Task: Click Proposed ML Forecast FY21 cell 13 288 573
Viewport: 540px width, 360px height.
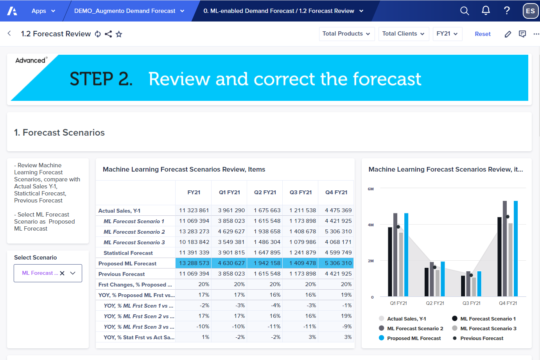Action: tap(194, 263)
